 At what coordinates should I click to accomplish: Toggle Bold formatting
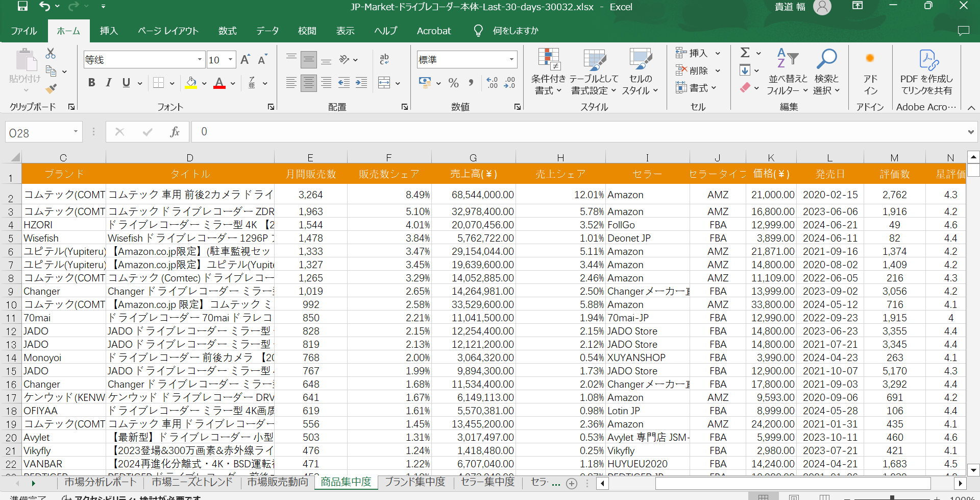92,83
